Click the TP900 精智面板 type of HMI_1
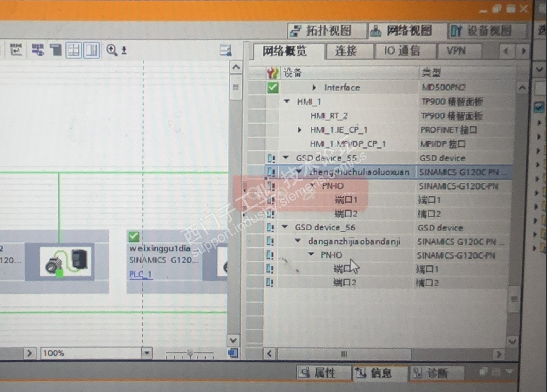547x392 pixels. coord(452,101)
